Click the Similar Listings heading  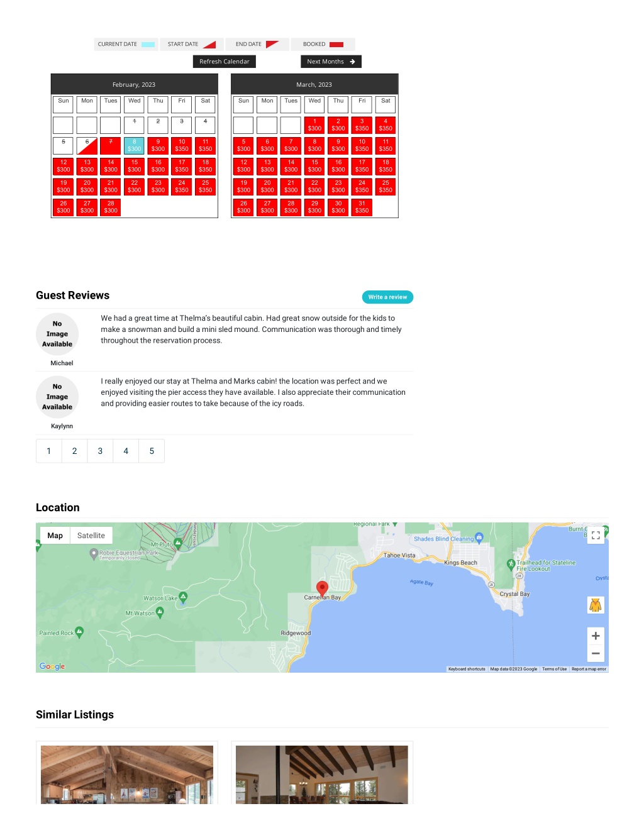pos(75,715)
